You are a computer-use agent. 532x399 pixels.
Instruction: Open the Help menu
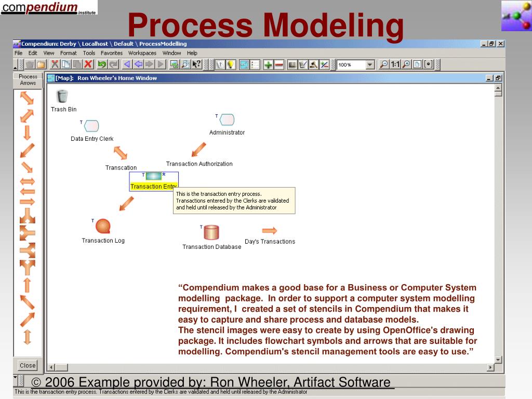[192, 53]
